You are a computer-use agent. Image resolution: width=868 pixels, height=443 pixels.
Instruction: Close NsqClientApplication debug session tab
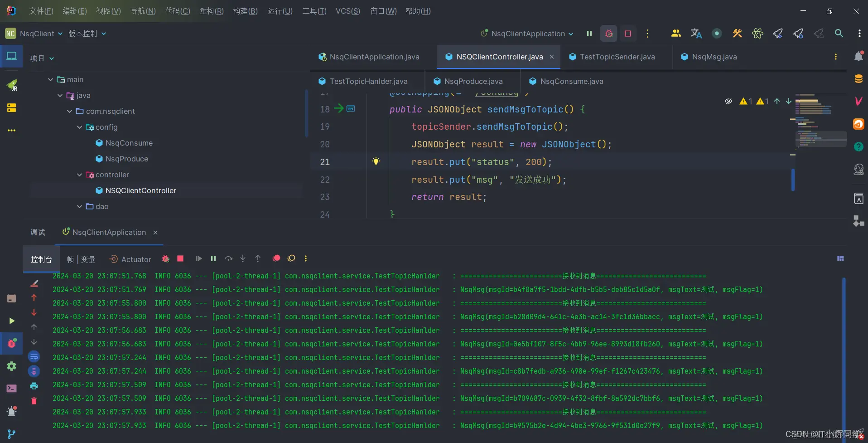155,233
